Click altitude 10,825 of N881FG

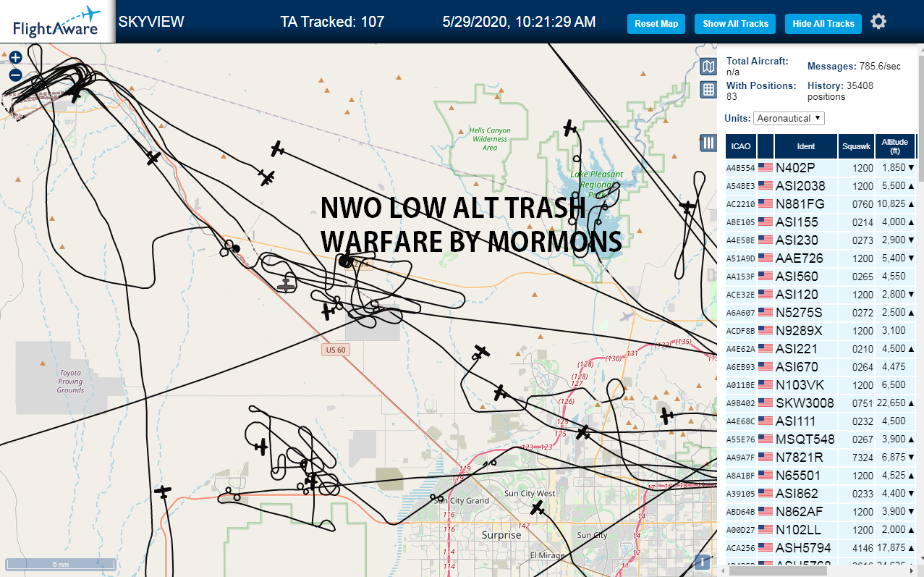(x=890, y=204)
